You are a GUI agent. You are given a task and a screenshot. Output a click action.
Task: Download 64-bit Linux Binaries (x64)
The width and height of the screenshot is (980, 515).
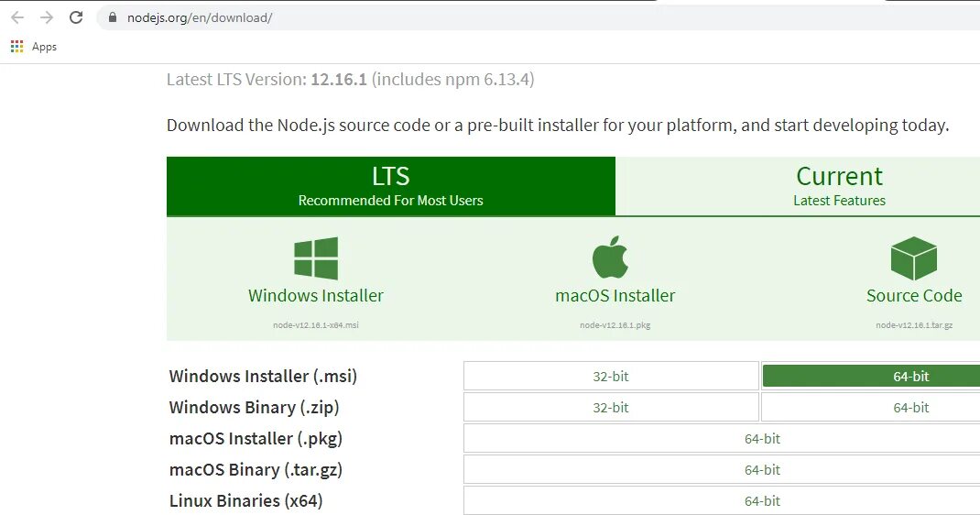[x=722, y=500]
